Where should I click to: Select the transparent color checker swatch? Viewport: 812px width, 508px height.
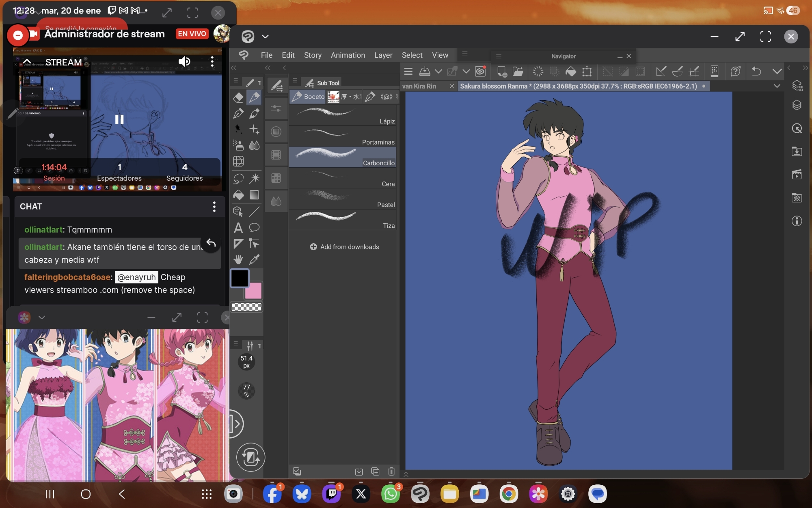(x=246, y=307)
